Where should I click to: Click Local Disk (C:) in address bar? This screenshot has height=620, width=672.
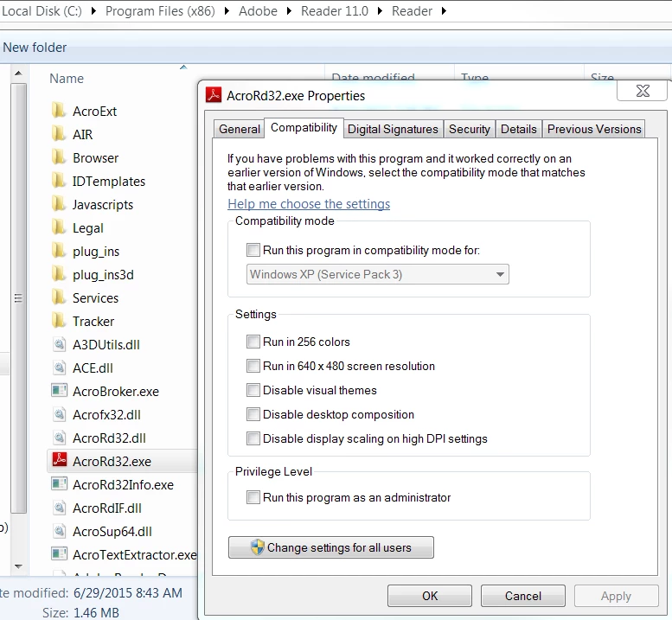(42, 11)
